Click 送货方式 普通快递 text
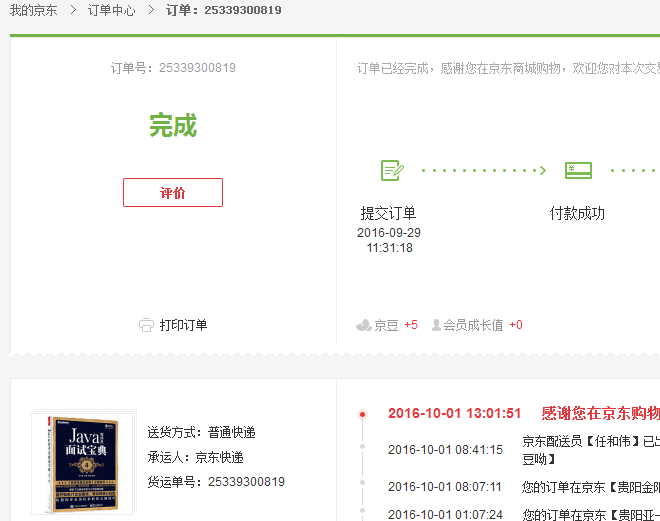This screenshot has height=521, width=660. [x=201, y=432]
